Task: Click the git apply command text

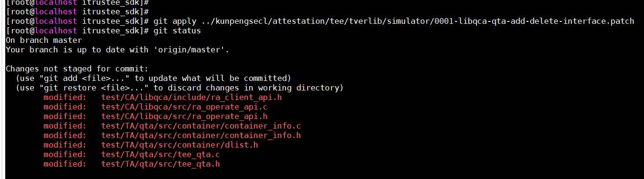Action: pos(394,21)
